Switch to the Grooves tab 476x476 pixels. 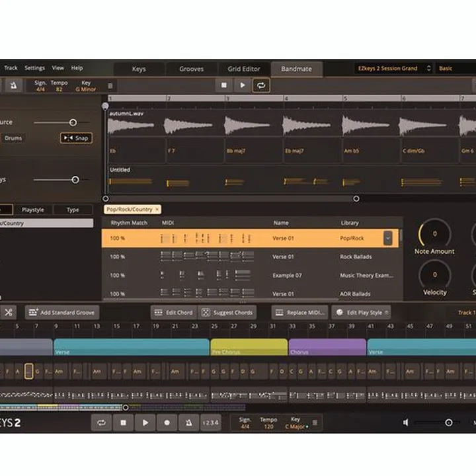191,69
